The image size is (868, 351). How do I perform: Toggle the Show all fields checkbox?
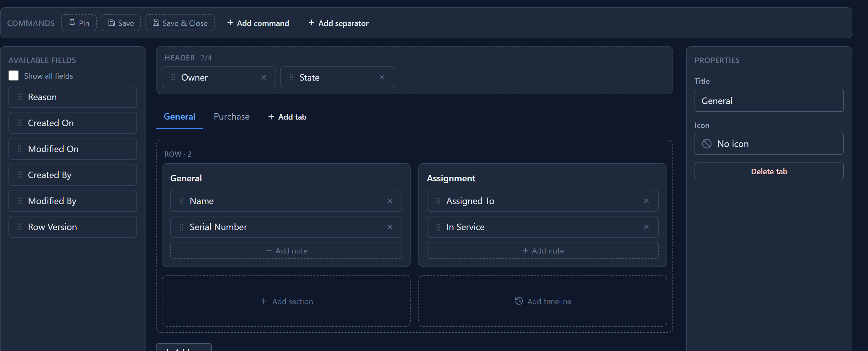coord(13,75)
